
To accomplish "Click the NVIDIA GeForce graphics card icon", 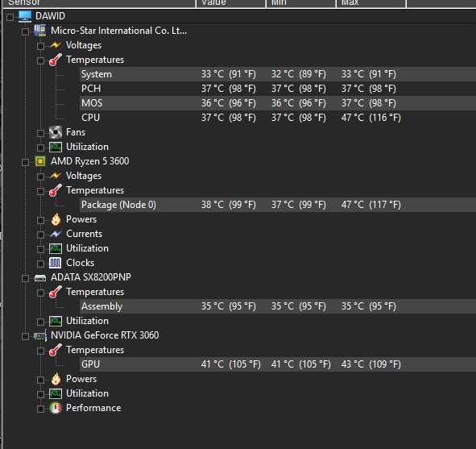I will 40,335.
